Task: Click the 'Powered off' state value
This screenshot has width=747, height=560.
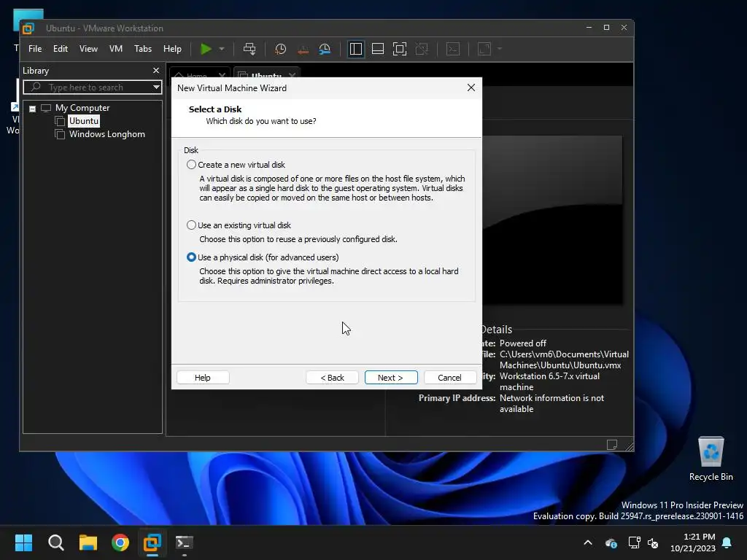Action: tap(522, 343)
